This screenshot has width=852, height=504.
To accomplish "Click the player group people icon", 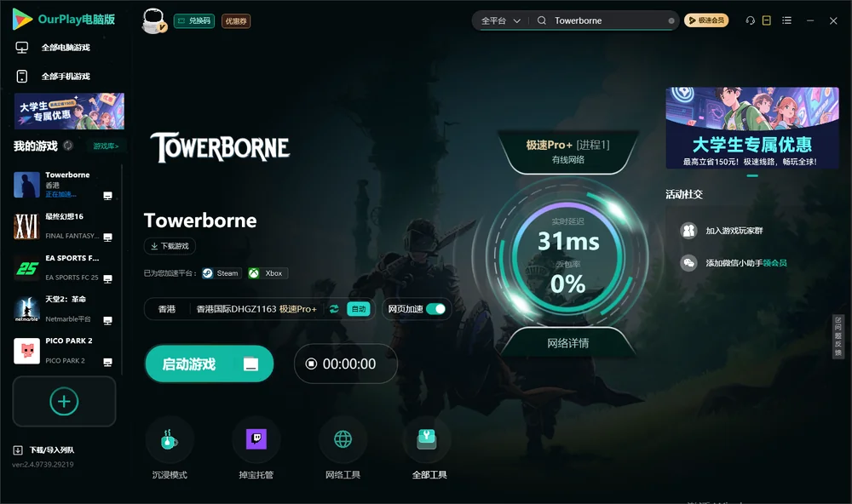I will [689, 231].
